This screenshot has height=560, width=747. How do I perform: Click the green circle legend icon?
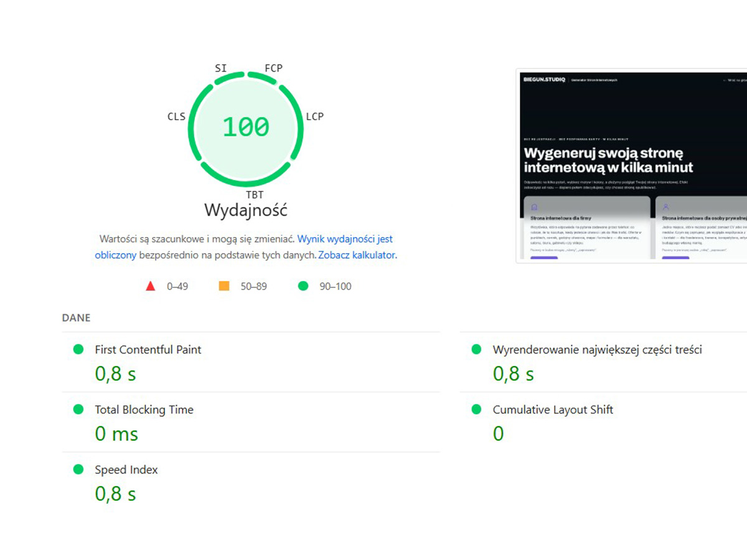coord(303,286)
